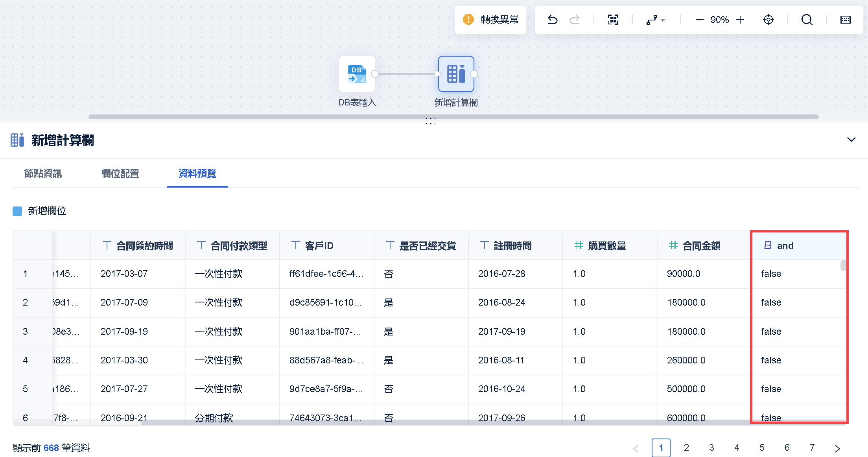Image resolution: width=868 pixels, height=457 pixels.
Task: Go to page 2 of results
Action: [686, 448]
